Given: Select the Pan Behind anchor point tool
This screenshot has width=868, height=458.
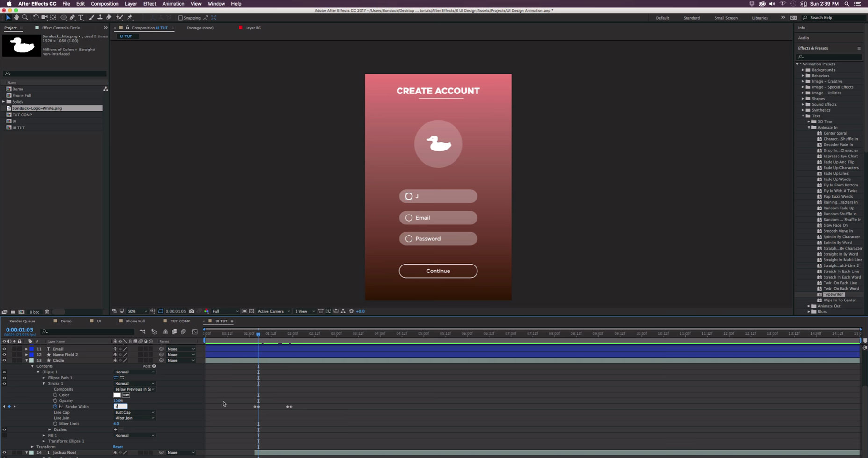Looking at the screenshot, I should coord(53,17).
